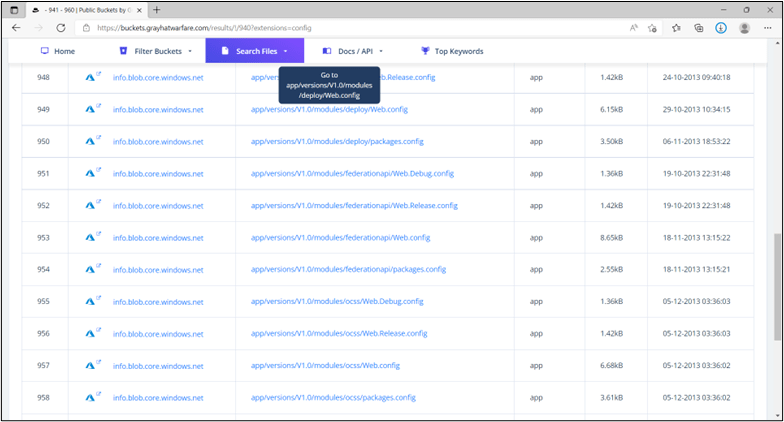Click the Azure icon in row 957

(88, 366)
